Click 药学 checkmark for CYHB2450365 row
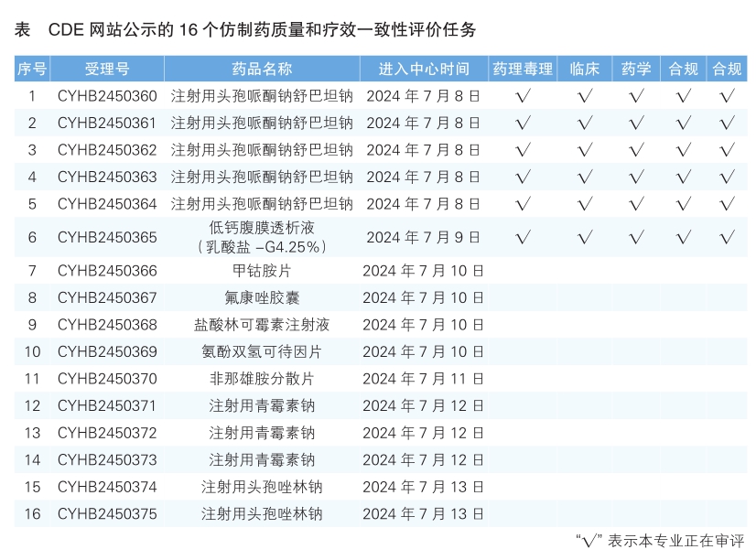 pos(636,238)
